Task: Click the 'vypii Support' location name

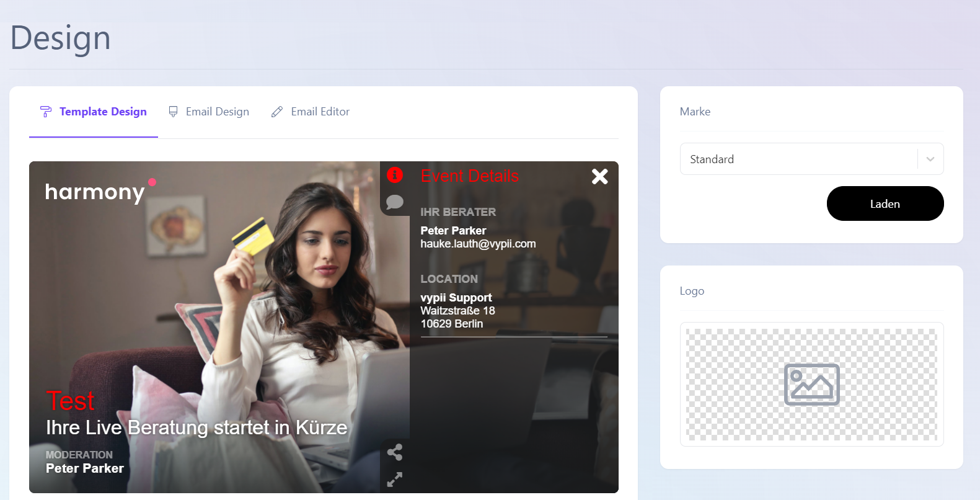Action: click(x=456, y=298)
